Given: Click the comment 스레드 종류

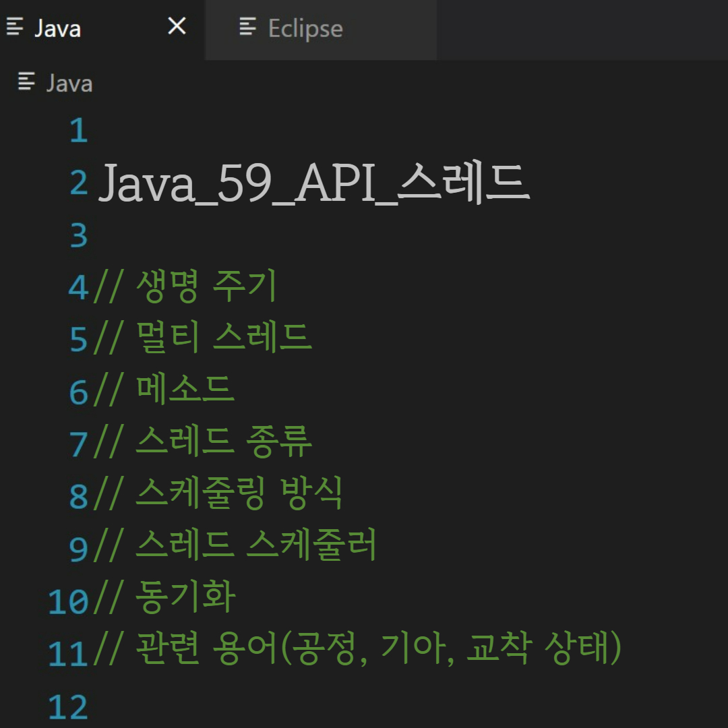Looking at the screenshot, I should (202, 442).
